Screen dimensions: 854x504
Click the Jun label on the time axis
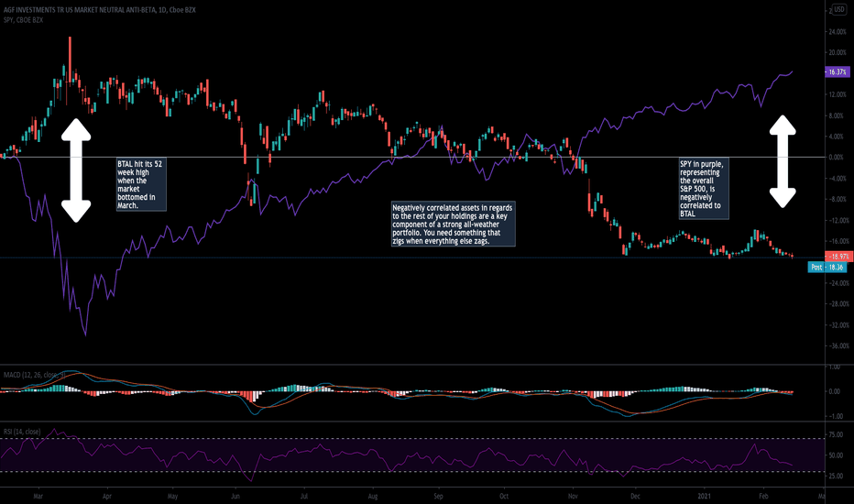pyautogui.click(x=235, y=497)
